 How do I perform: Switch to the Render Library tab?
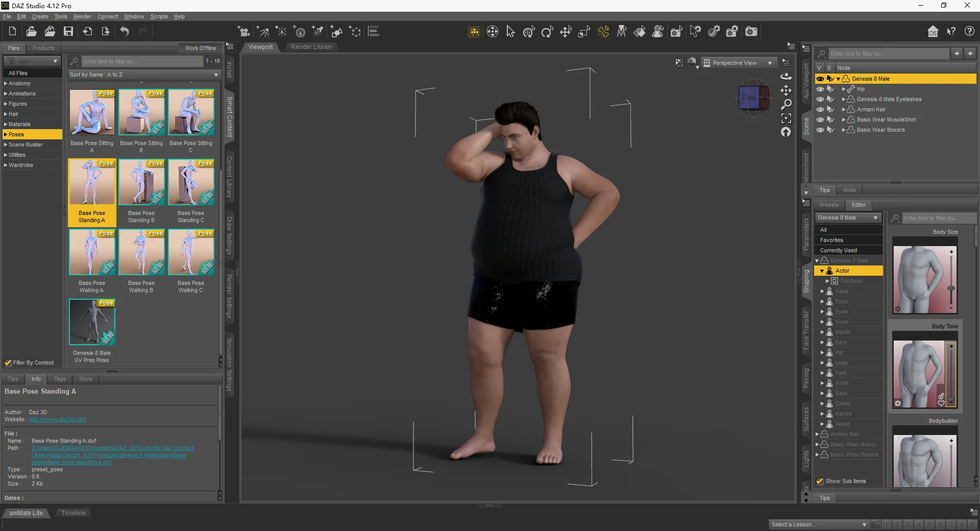point(311,47)
